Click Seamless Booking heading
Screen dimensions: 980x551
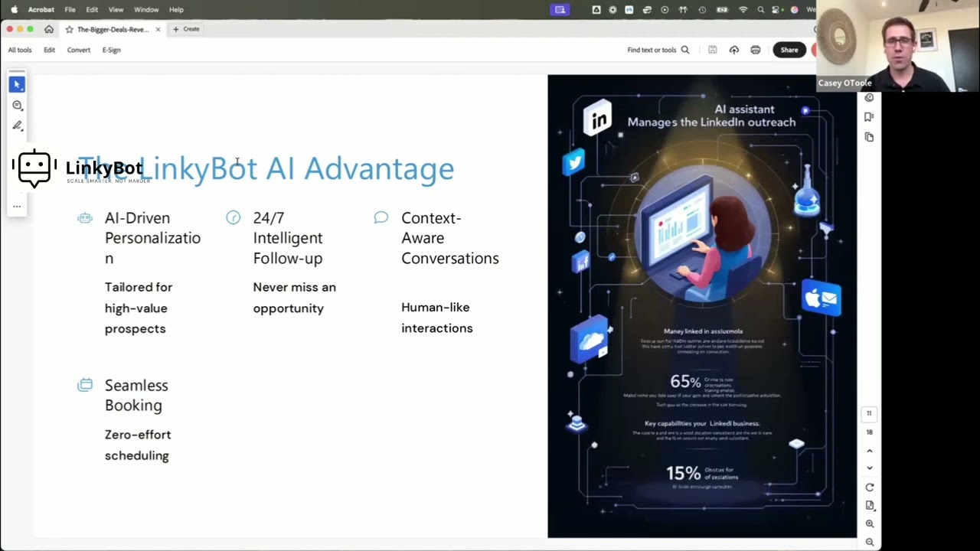pyautogui.click(x=136, y=395)
